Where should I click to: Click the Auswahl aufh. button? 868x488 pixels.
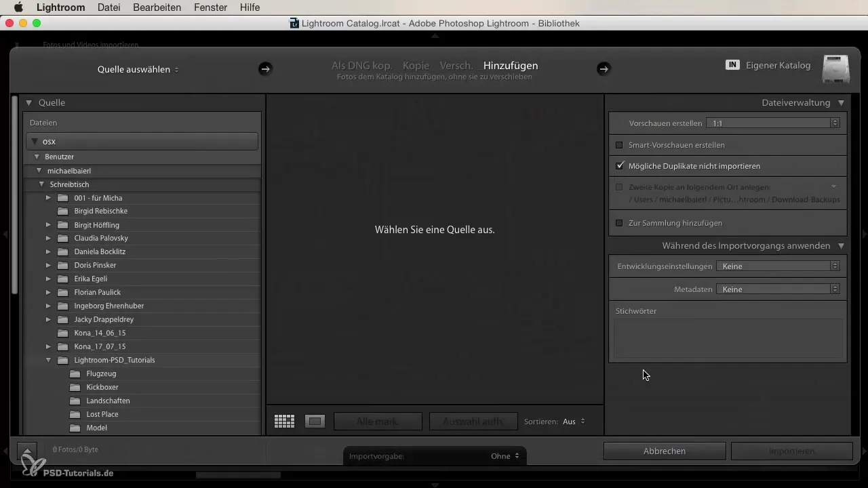473,422
